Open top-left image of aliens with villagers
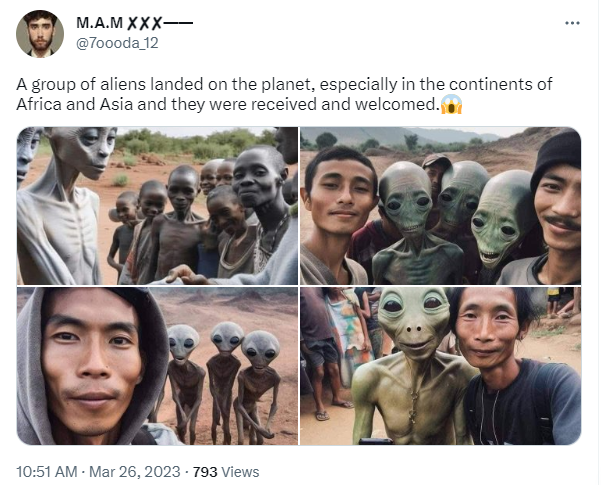601x485 pixels. click(157, 206)
